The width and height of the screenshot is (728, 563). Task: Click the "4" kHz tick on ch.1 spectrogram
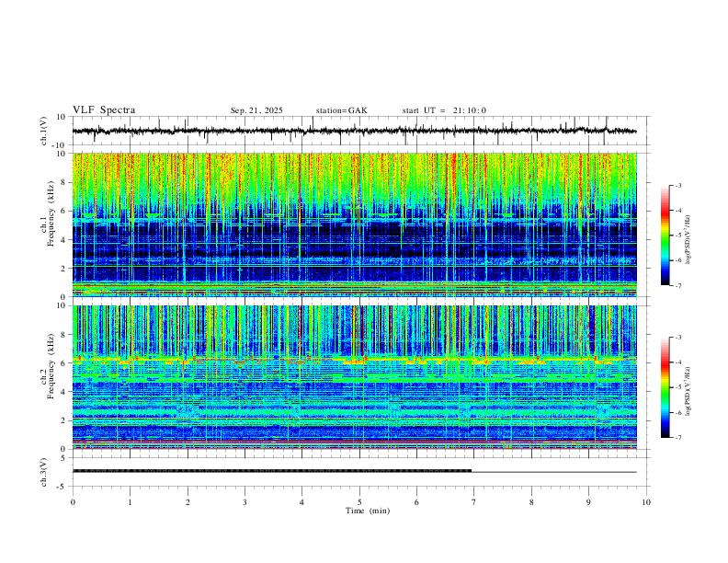[64, 240]
